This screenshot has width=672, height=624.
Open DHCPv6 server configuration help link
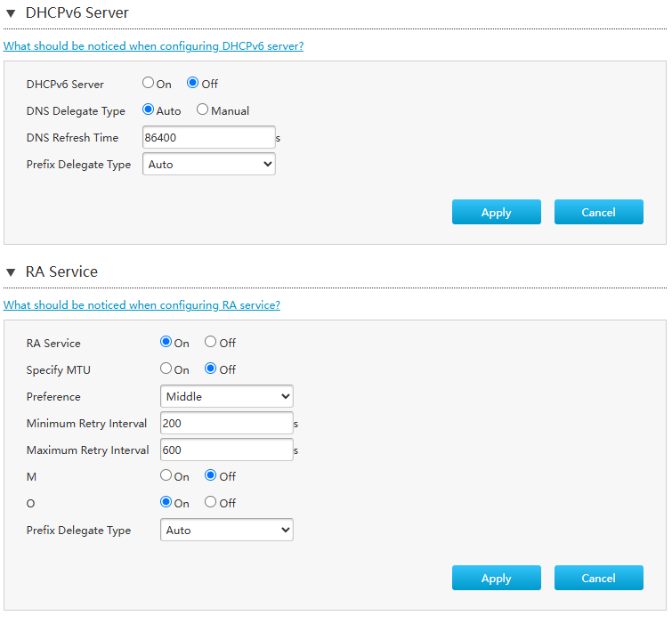153,46
